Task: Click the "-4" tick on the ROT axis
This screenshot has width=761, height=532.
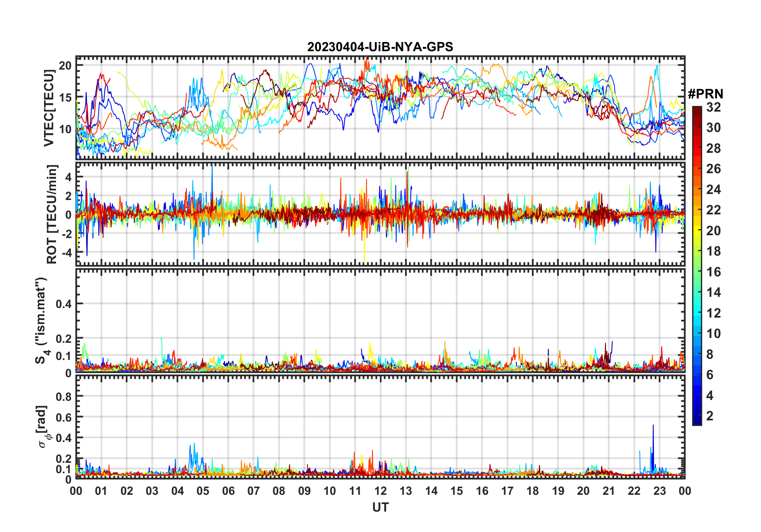Action: [66, 253]
